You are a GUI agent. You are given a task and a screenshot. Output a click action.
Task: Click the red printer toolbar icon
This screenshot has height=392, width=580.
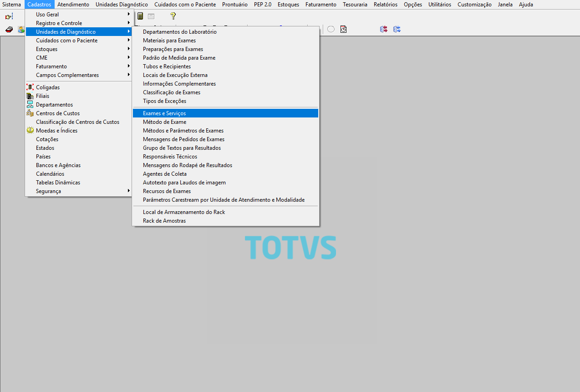click(x=9, y=30)
